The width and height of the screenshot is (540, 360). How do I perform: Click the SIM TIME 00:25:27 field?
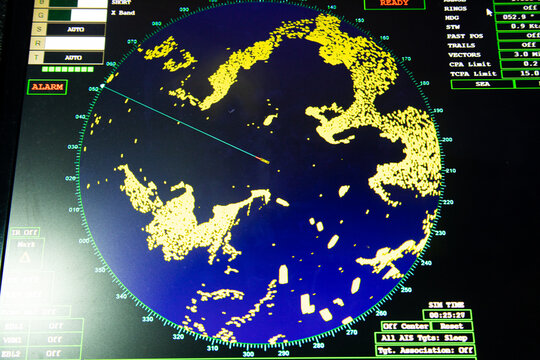tap(447, 315)
